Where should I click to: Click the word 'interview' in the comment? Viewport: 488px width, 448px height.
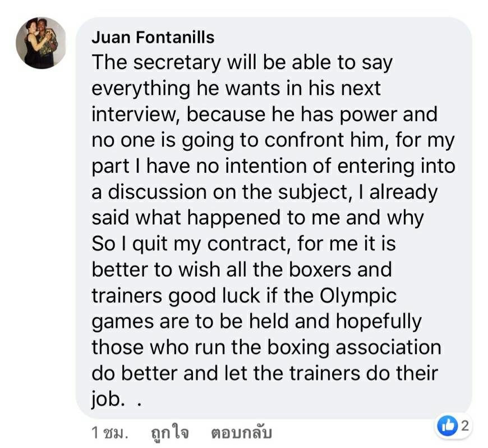point(133,115)
